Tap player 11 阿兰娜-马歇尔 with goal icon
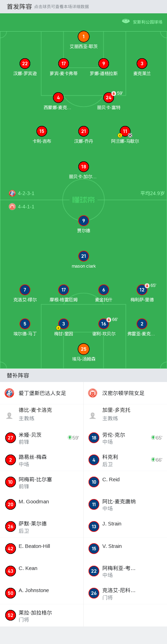Image resolution: width=167 pixels, height=644 pixels. click(125, 131)
